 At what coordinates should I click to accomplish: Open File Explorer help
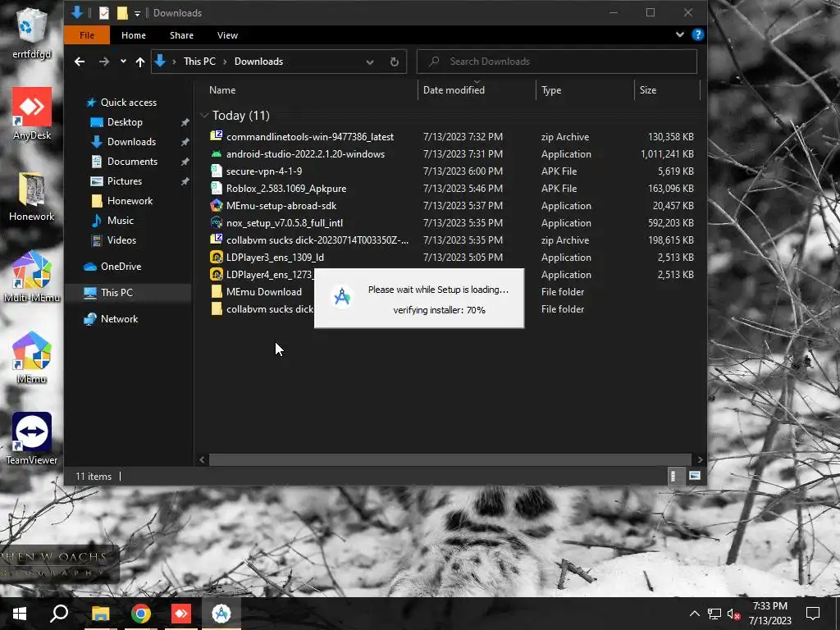[697, 34]
